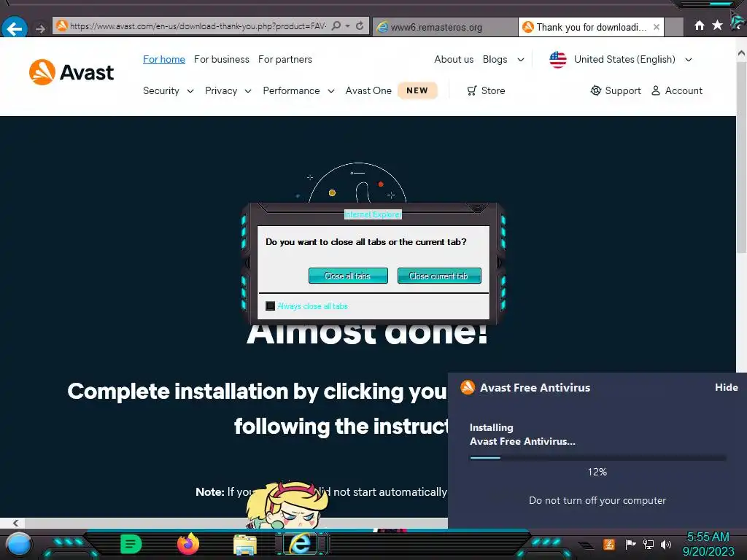Click the Avast One menu item
Viewport: 747px width, 560px height.
pyautogui.click(x=368, y=90)
